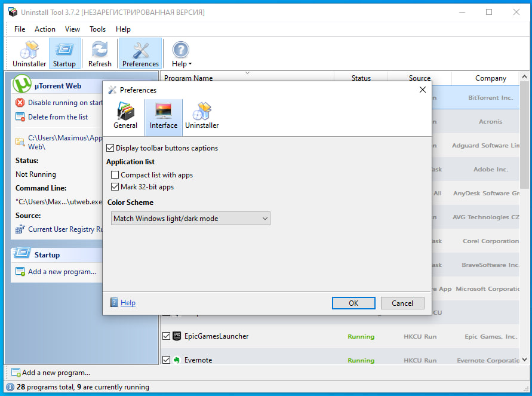
Task: Click Adobe Inc. company cell
Action: pyautogui.click(x=491, y=169)
